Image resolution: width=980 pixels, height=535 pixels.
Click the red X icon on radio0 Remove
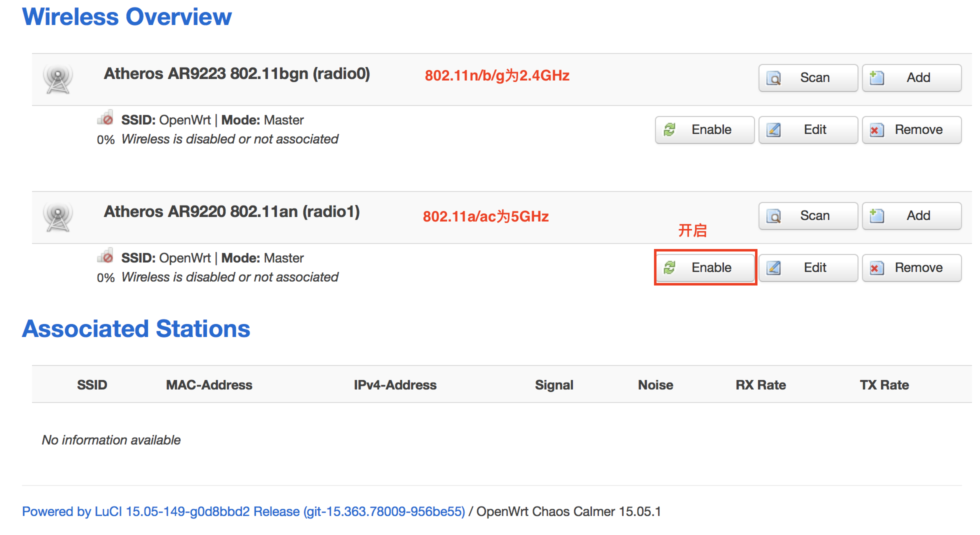coord(876,130)
